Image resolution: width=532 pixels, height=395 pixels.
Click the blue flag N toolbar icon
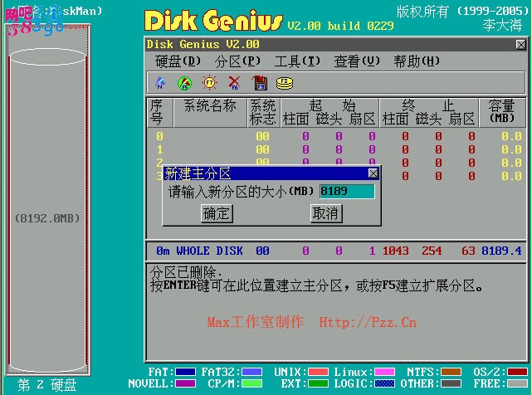(x=160, y=83)
